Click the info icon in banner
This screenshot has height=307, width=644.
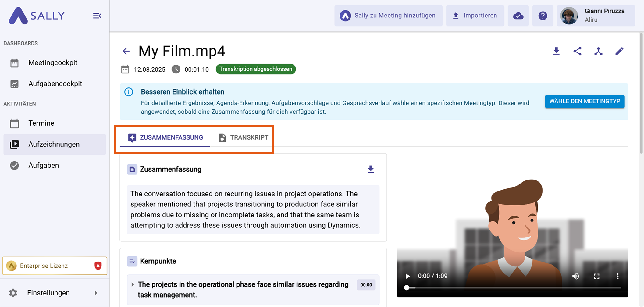point(129,92)
